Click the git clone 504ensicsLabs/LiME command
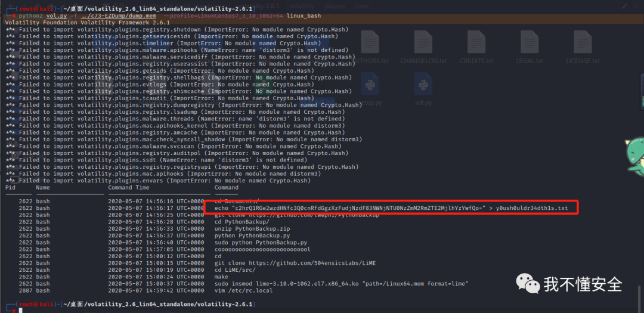This screenshot has height=313, width=644. pyautogui.click(x=295, y=264)
